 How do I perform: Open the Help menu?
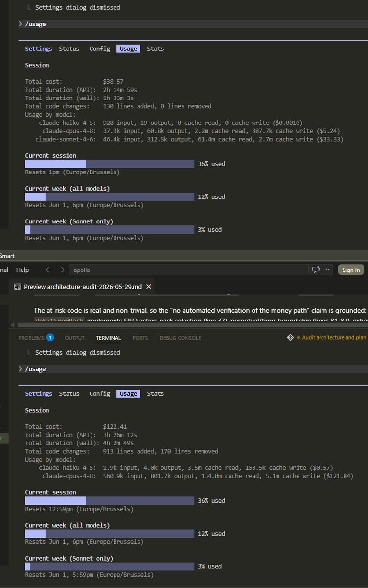tap(23, 270)
